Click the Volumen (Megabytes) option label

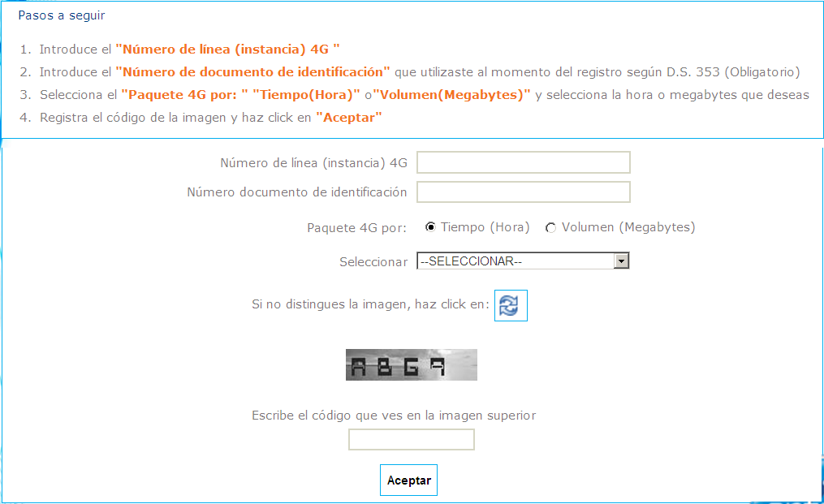(x=628, y=227)
